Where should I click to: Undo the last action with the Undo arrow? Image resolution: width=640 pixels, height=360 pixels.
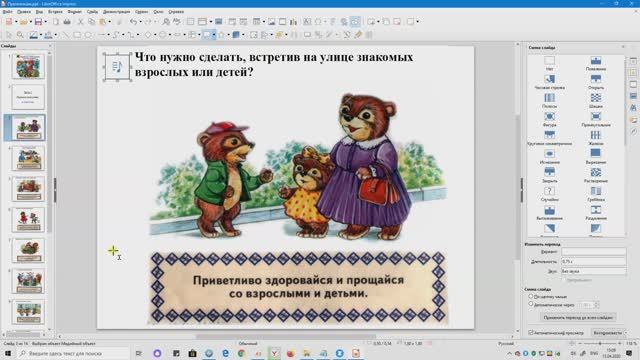133,22
